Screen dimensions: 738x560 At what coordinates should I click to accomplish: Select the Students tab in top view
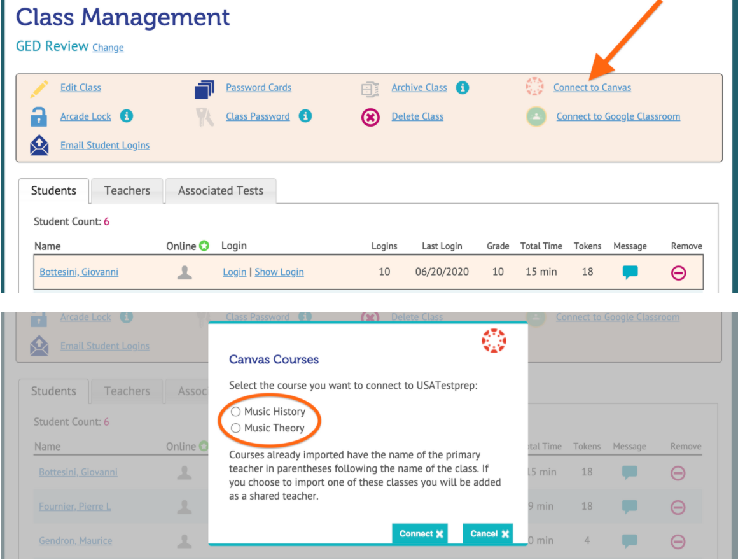[x=53, y=190]
